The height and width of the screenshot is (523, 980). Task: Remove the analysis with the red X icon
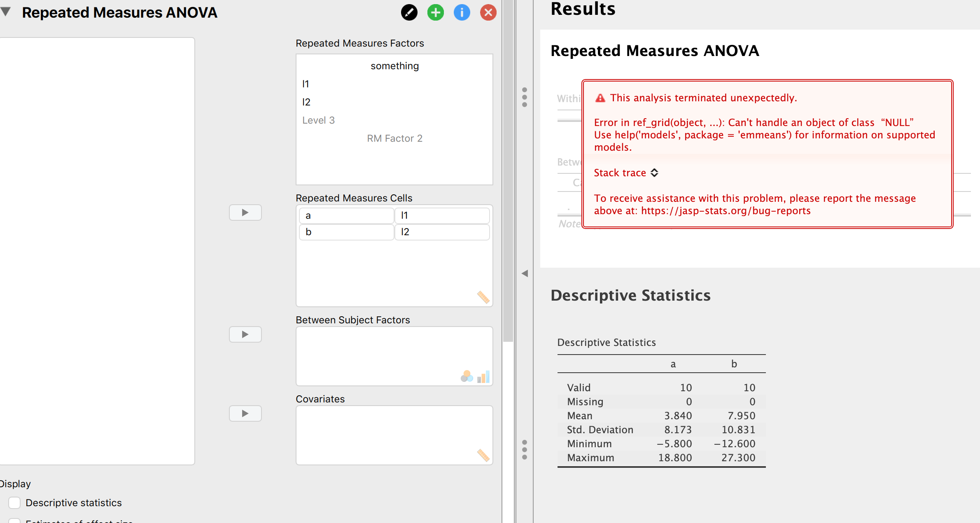488,12
